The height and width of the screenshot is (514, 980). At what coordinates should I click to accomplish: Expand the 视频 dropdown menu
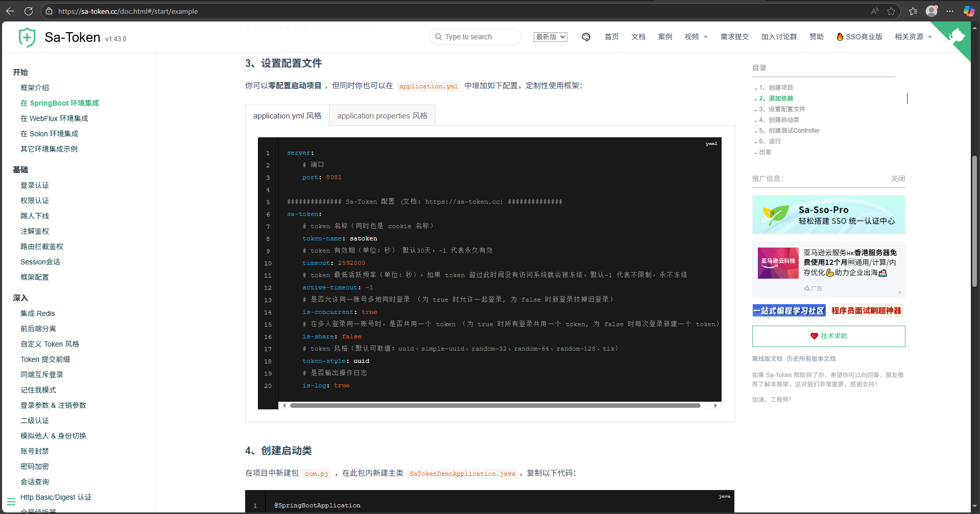pyautogui.click(x=696, y=37)
